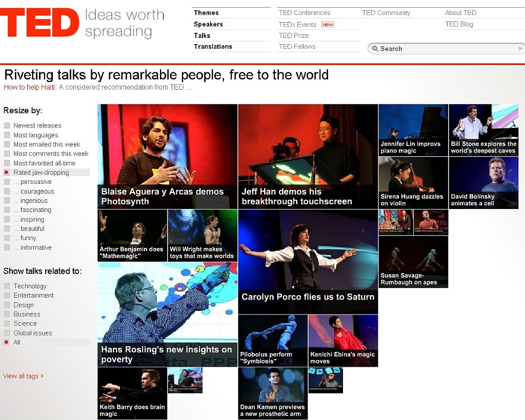The width and height of the screenshot is (525, 420).
Task: Open the Speakers menu
Action: click(x=208, y=24)
